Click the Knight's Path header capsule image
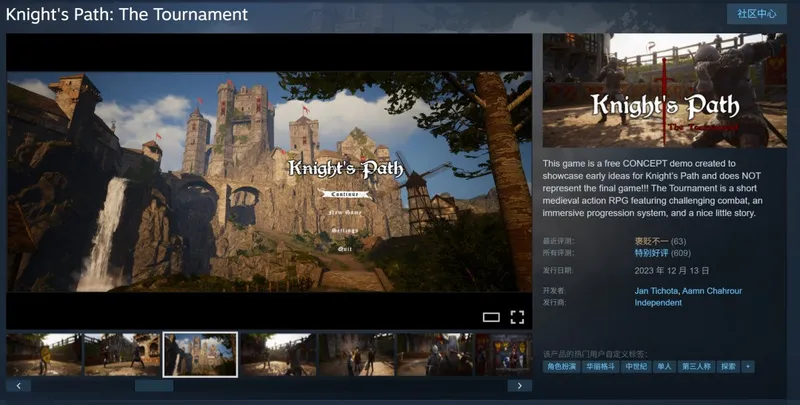The width and height of the screenshot is (800, 405). click(x=665, y=91)
